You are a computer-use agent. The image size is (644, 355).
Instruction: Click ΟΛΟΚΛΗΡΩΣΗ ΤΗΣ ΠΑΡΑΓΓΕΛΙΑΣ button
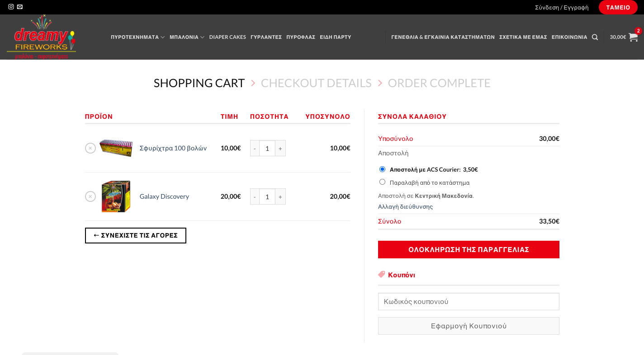(x=469, y=249)
